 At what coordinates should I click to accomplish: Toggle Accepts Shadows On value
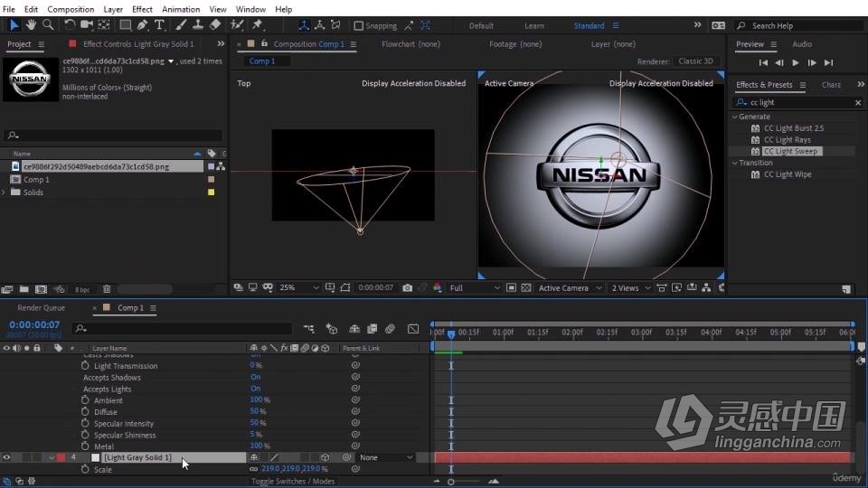tap(255, 378)
